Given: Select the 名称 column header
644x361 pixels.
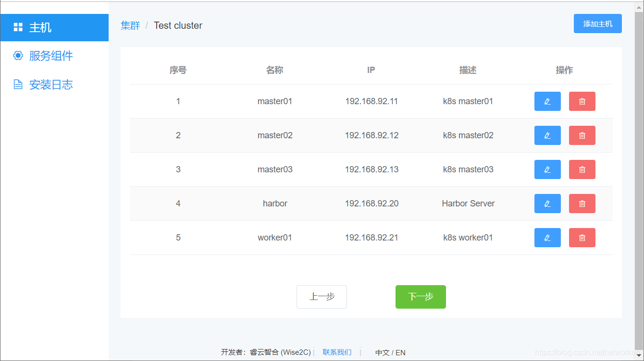Looking at the screenshot, I should [x=274, y=70].
